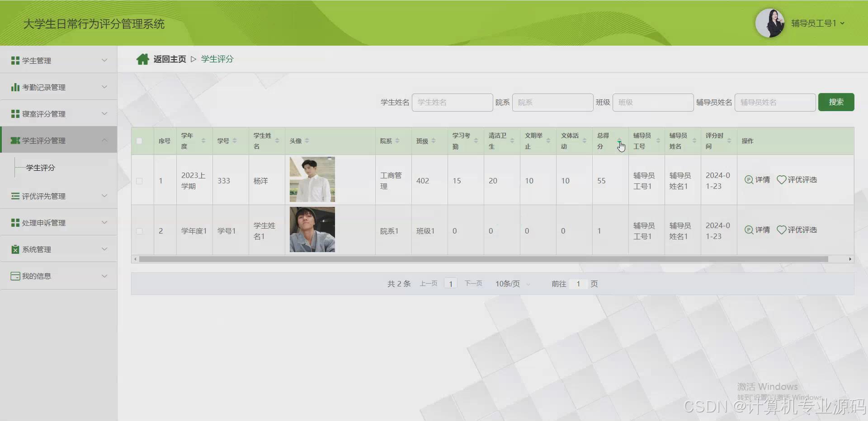Screen dimensions: 868x421
Task: Go back via 返回主页 link
Action: coord(170,59)
